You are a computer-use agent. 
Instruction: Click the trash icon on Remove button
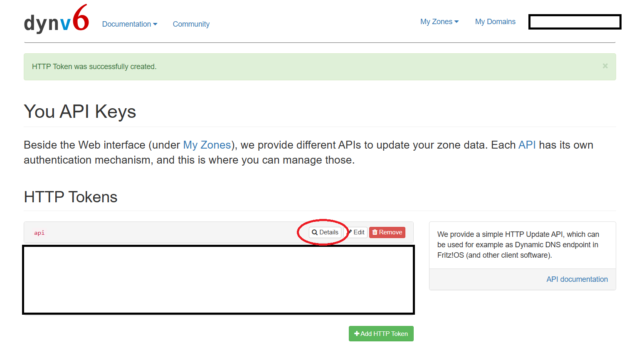click(x=375, y=232)
